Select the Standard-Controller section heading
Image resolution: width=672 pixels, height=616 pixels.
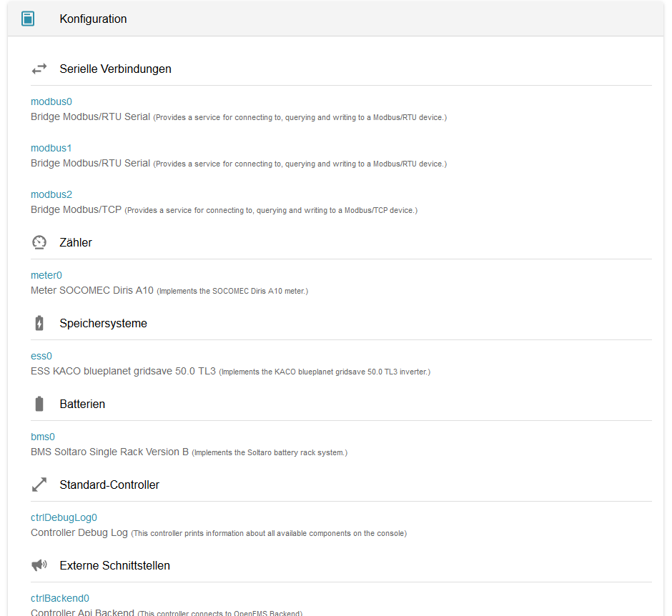tap(109, 485)
